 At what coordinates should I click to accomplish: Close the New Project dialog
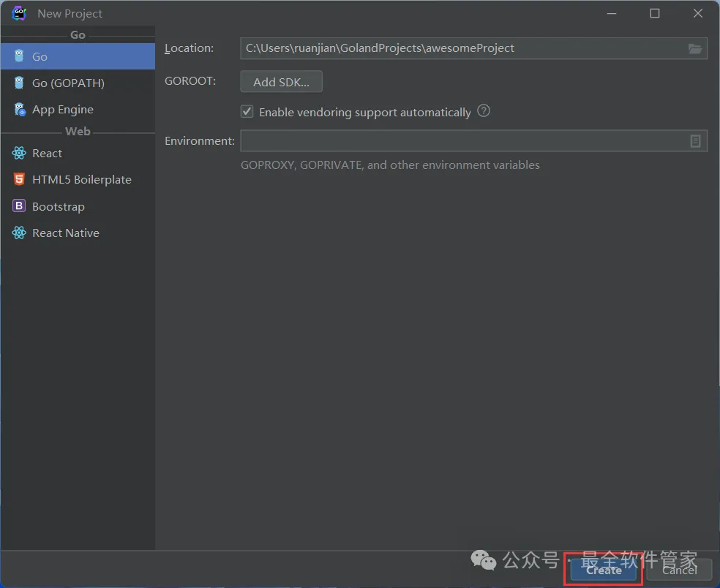click(698, 13)
